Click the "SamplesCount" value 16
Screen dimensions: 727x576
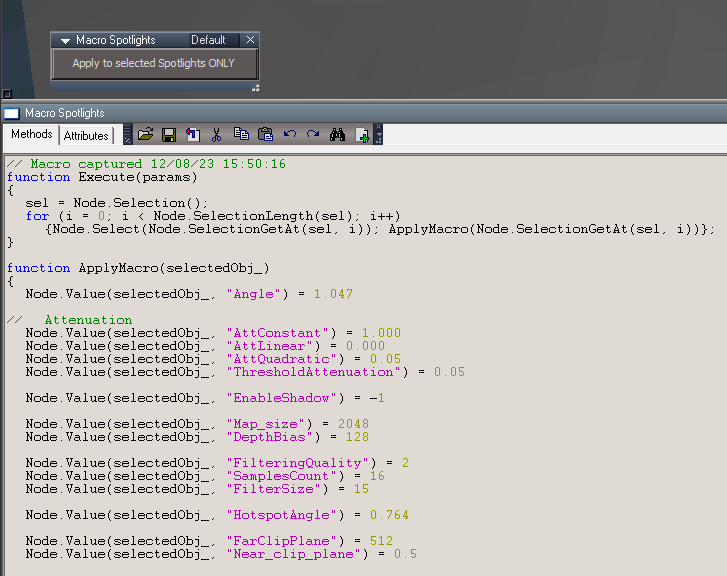click(x=377, y=476)
